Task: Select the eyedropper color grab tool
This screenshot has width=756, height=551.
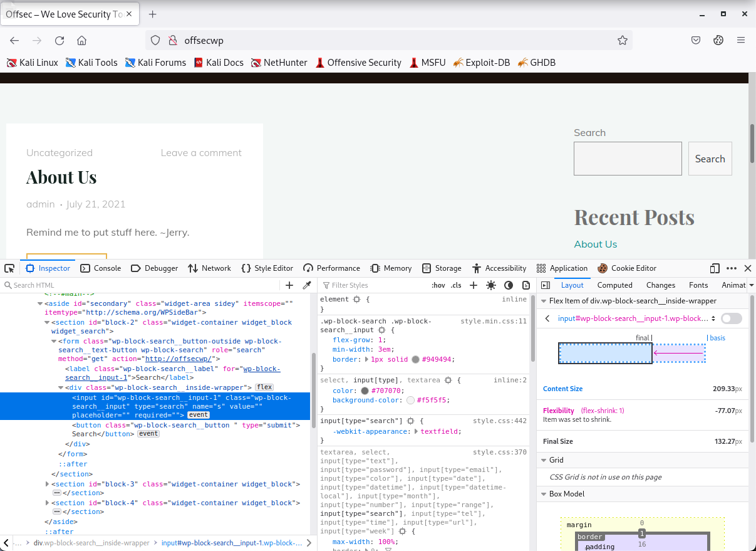Action: click(x=307, y=285)
